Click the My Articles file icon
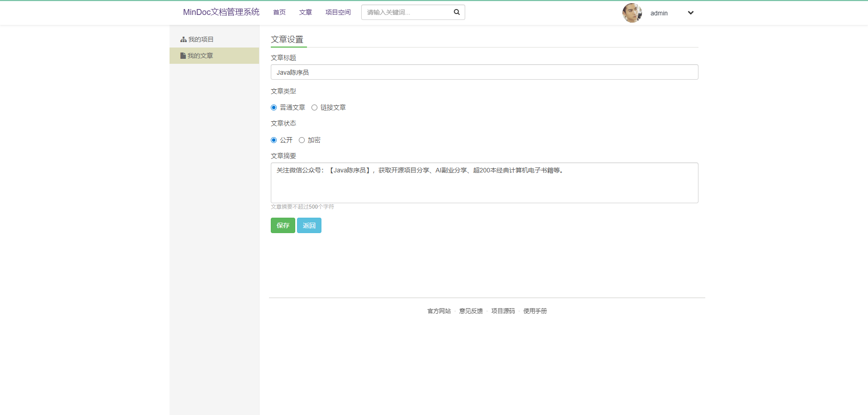This screenshot has width=868, height=415. coord(183,56)
